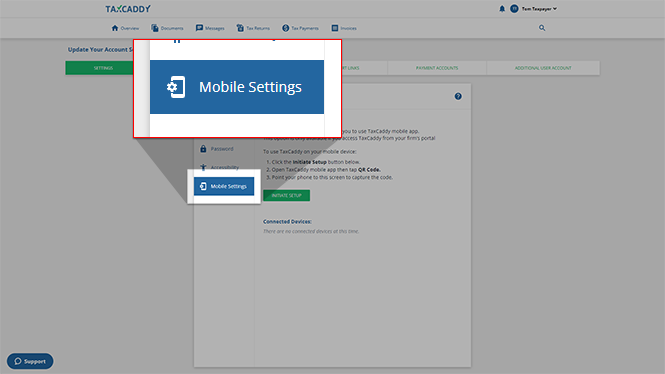
Task: Click the user avatar circle
Action: 514,8
